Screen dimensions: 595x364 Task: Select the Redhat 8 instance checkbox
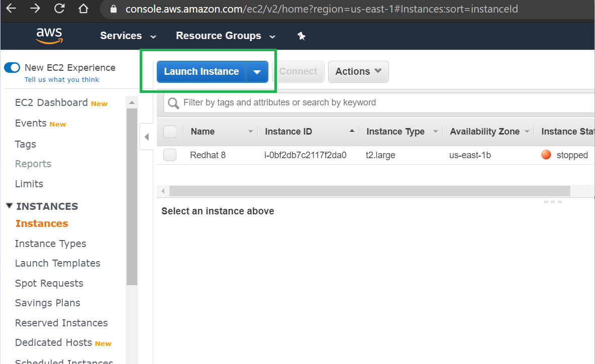[170, 155]
